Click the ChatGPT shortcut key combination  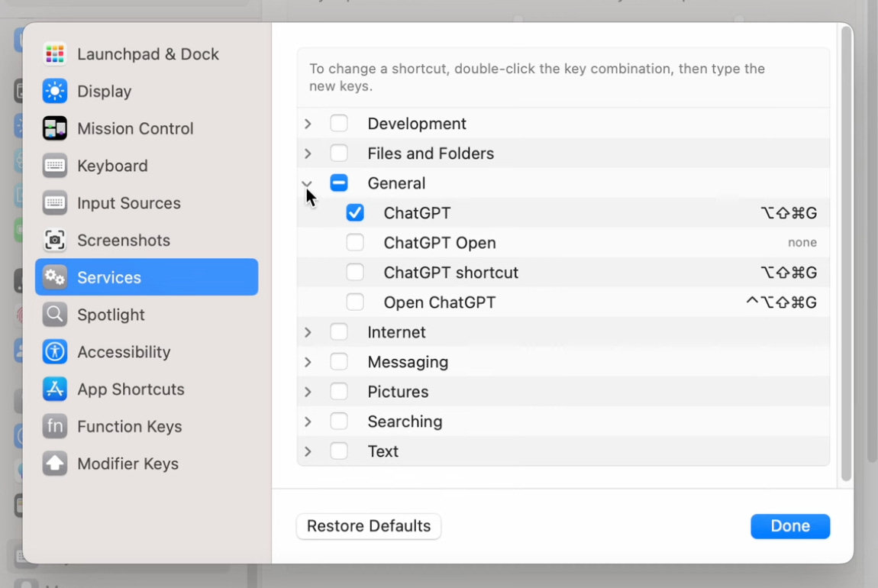click(x=789, y=272)
